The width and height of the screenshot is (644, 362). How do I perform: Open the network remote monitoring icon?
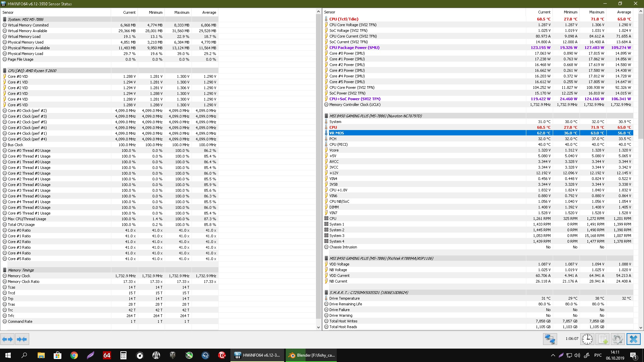point(550,339)
